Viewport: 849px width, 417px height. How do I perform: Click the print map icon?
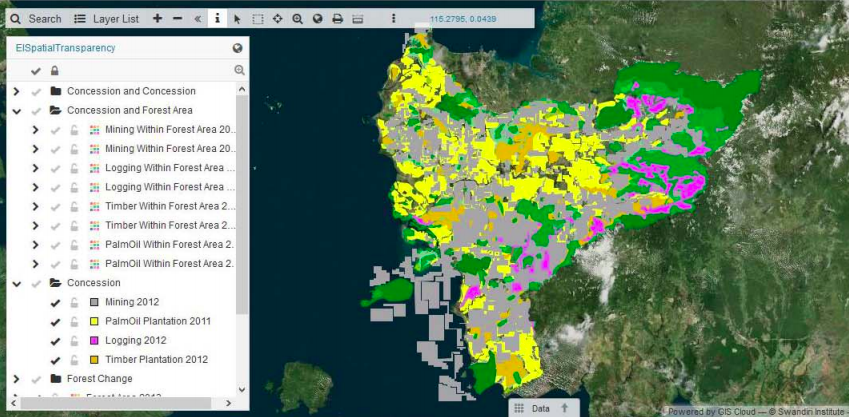(337, 19)
